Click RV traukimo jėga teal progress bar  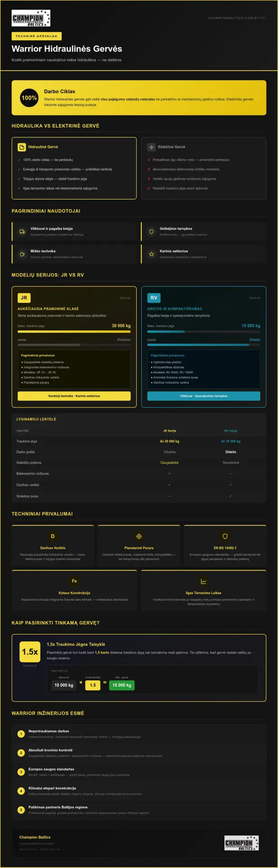point(204,331)
